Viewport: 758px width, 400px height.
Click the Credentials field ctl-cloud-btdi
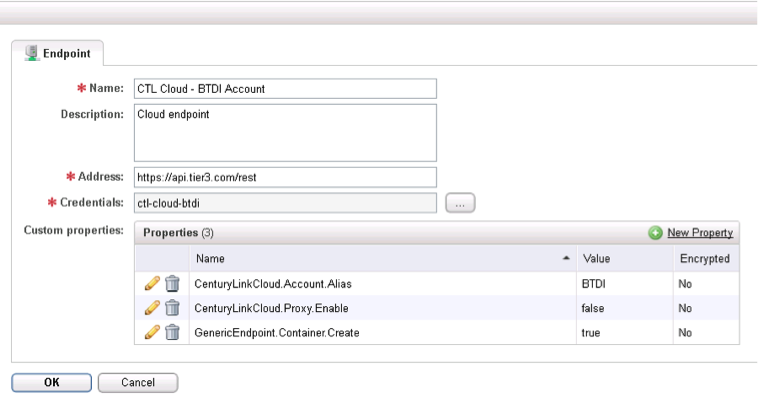[285, 203]
